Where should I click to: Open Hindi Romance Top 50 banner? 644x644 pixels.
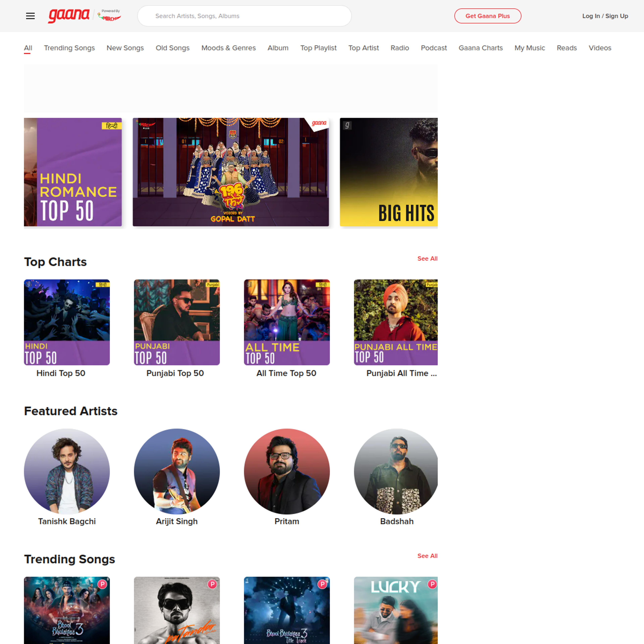73,172
